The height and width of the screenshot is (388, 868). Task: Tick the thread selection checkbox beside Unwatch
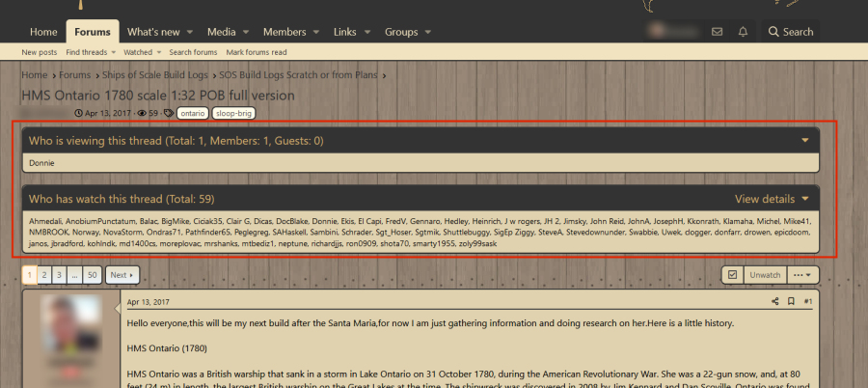732,275
